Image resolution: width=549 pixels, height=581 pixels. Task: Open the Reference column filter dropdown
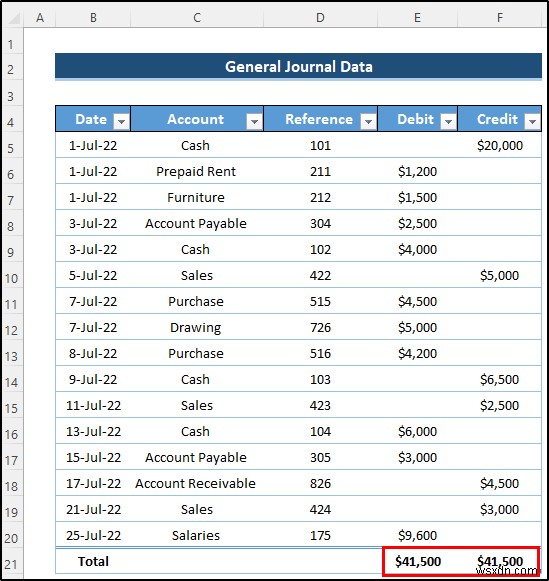(x=368, y=121)
